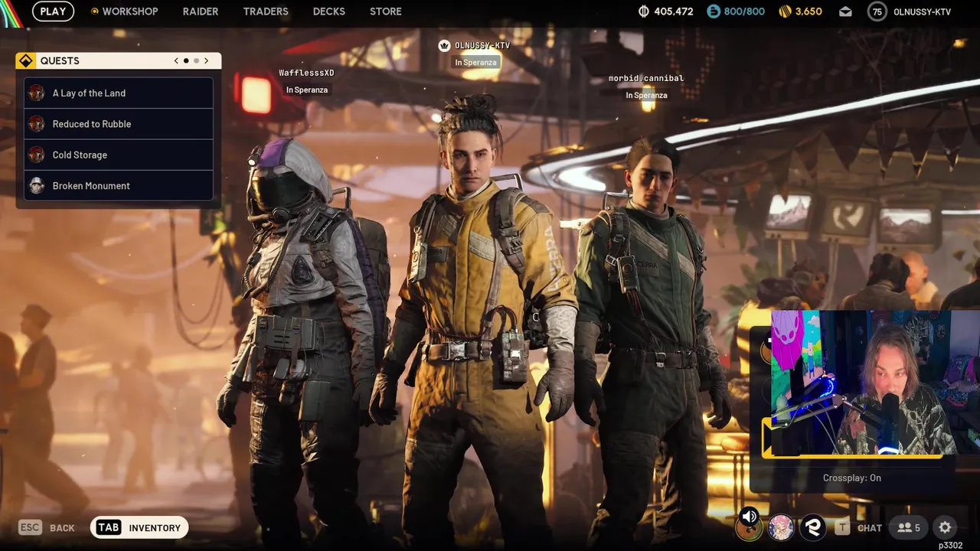
Task: Open the DECKS tab
Action: pos(329,11)
